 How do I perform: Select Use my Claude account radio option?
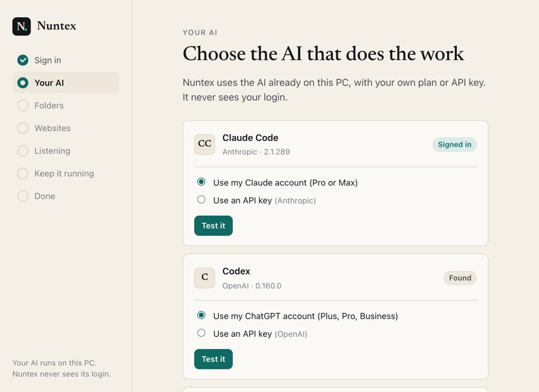(201, 181)
